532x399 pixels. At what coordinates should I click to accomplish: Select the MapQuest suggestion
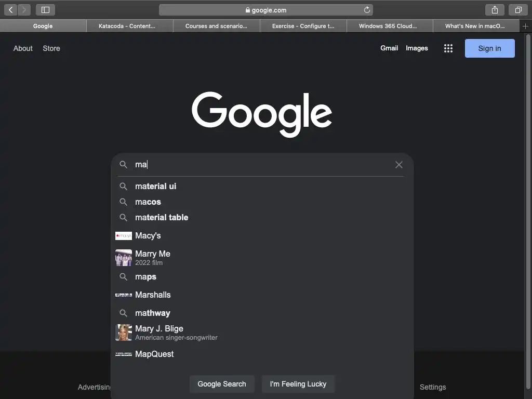point(262,354)
